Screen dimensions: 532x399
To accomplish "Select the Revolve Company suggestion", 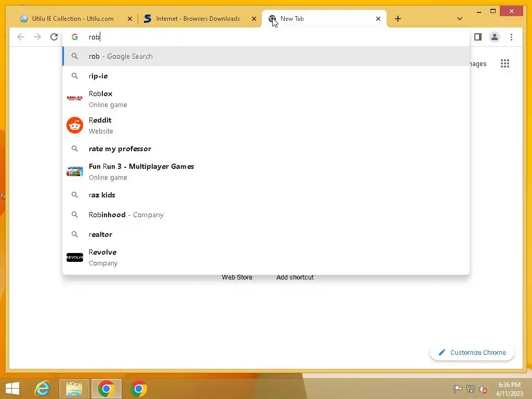I will pyautogui.click(x=267, y=258).
